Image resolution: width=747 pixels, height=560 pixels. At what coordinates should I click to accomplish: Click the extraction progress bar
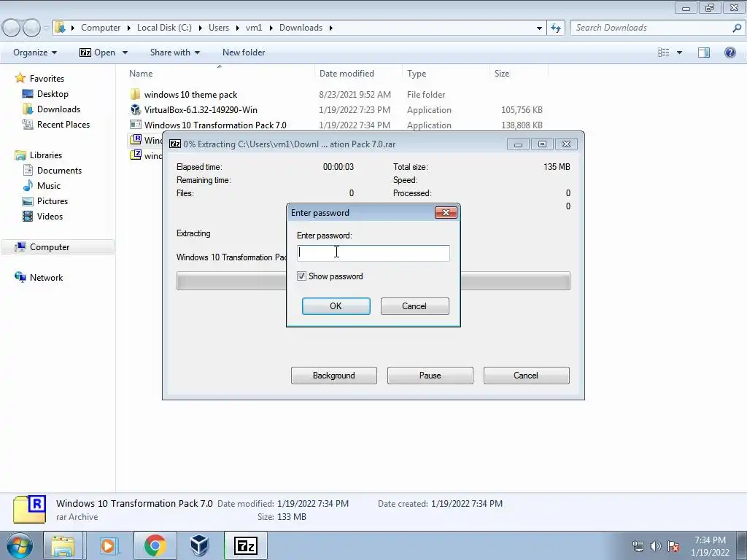(x=373, y=281)
